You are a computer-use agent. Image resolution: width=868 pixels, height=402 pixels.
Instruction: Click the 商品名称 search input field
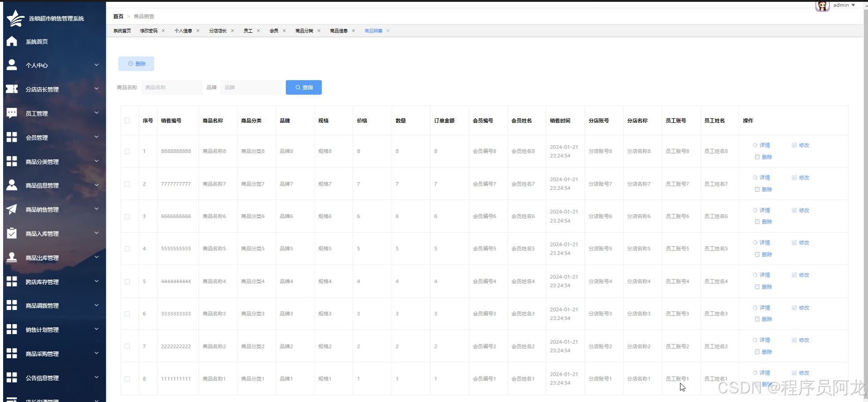click(172, 87)
